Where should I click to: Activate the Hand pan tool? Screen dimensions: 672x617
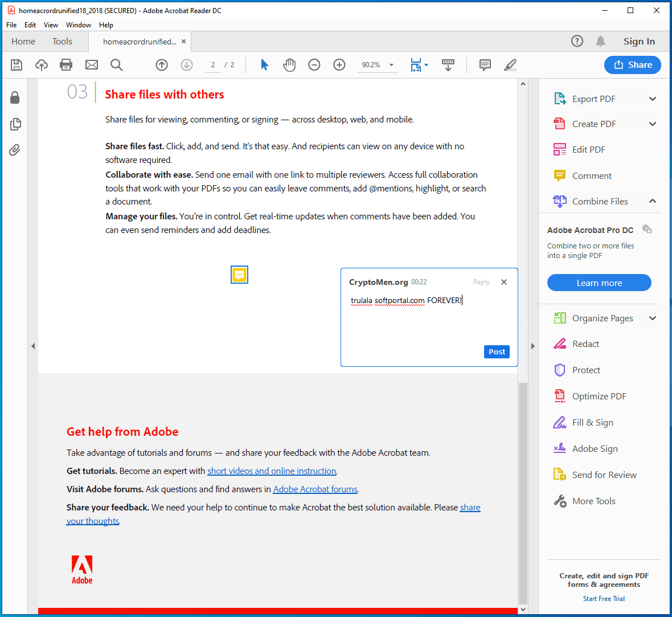(x=289, y=65)
